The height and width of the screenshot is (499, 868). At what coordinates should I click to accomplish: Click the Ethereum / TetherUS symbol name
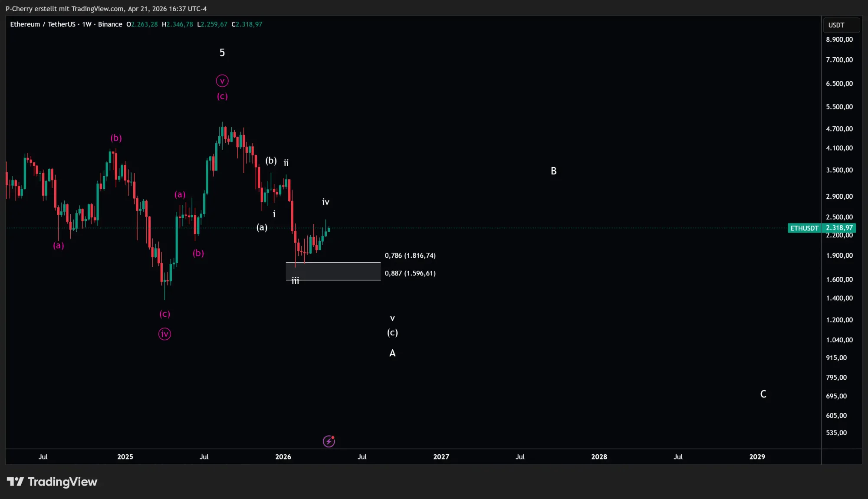[43, 24]
